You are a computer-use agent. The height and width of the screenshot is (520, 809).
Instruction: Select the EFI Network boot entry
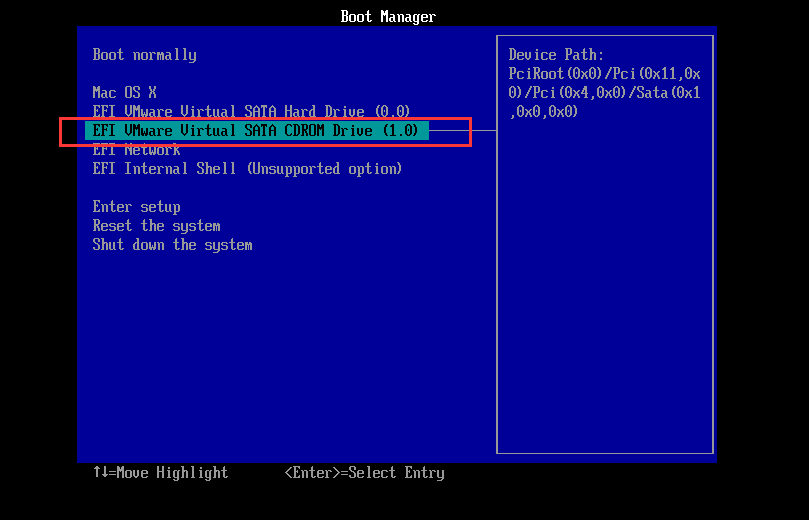pos(136,150)
